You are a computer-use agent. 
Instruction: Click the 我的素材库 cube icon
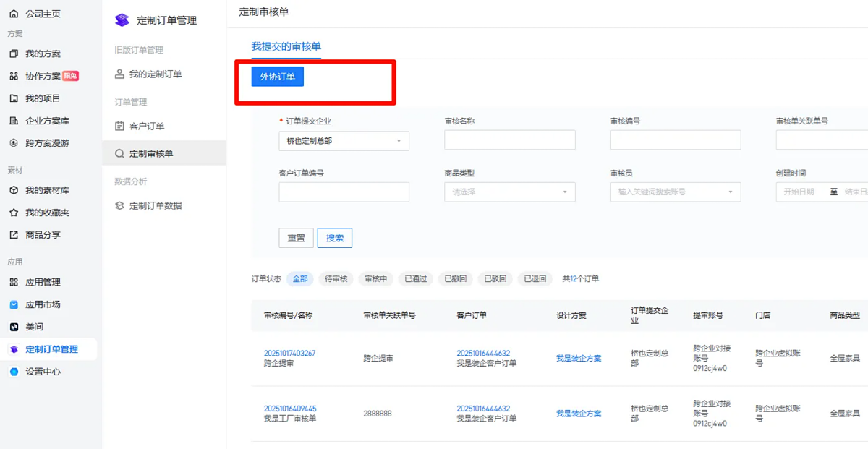14,190
